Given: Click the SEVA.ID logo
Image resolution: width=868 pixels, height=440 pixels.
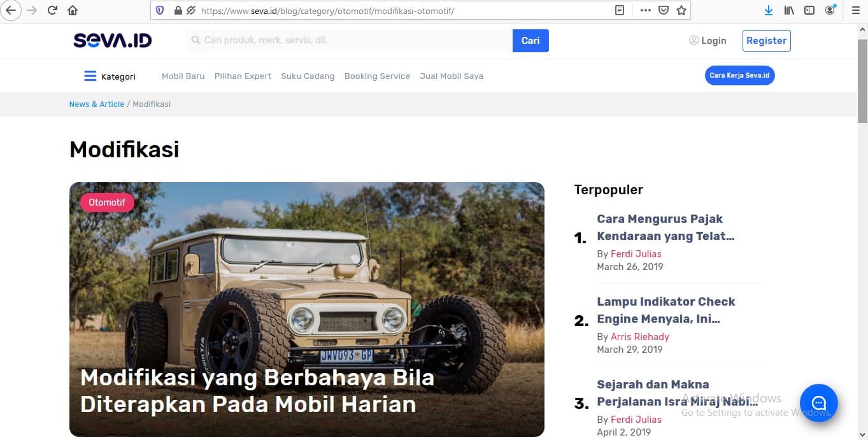Looking at the screenshot, I should point(113,41).
